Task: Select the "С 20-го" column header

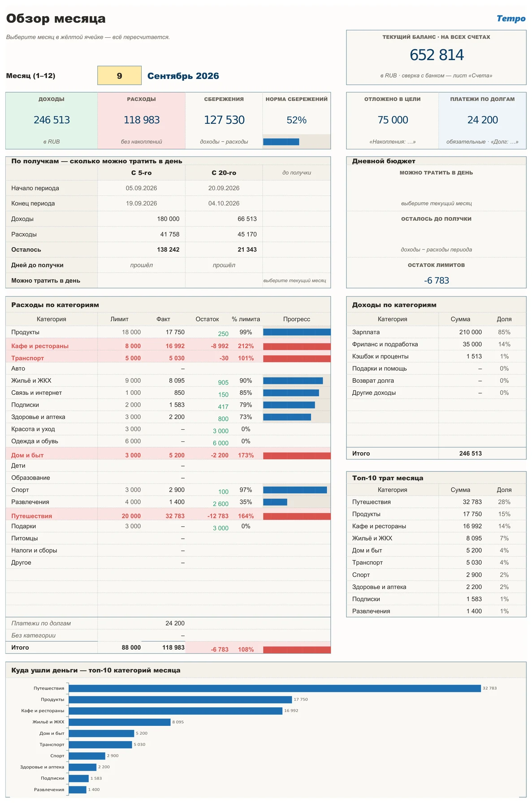Action: click(x=224, y=173)
